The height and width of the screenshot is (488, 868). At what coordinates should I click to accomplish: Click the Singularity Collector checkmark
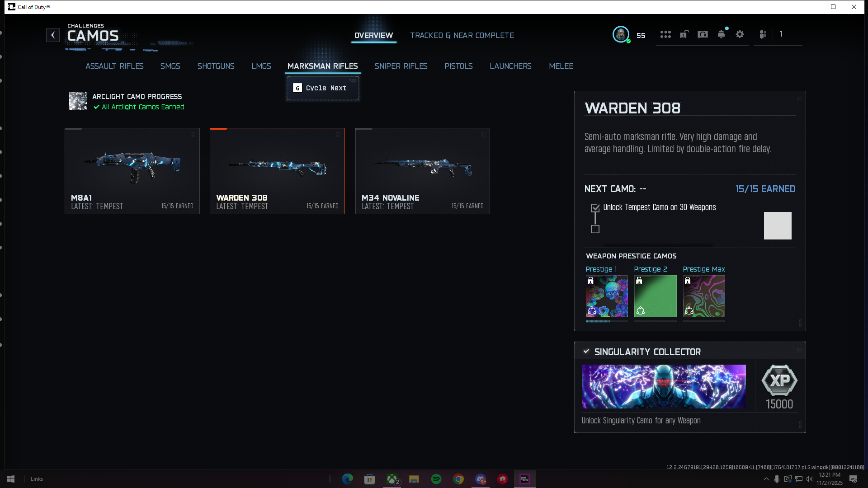click(x=586, y=352)
